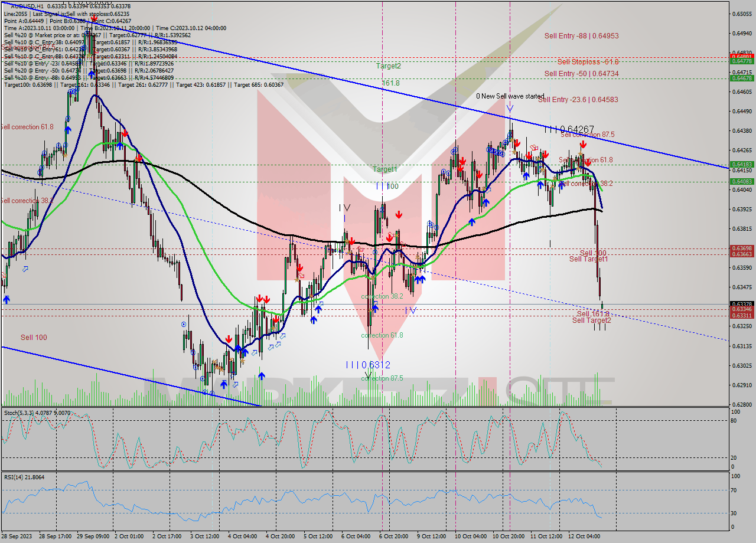Image resolution: width=756 pixels, height=543 pixels.
Task: Select the '29 Sep 09:00' time label
Action: (x=93, y=537)
